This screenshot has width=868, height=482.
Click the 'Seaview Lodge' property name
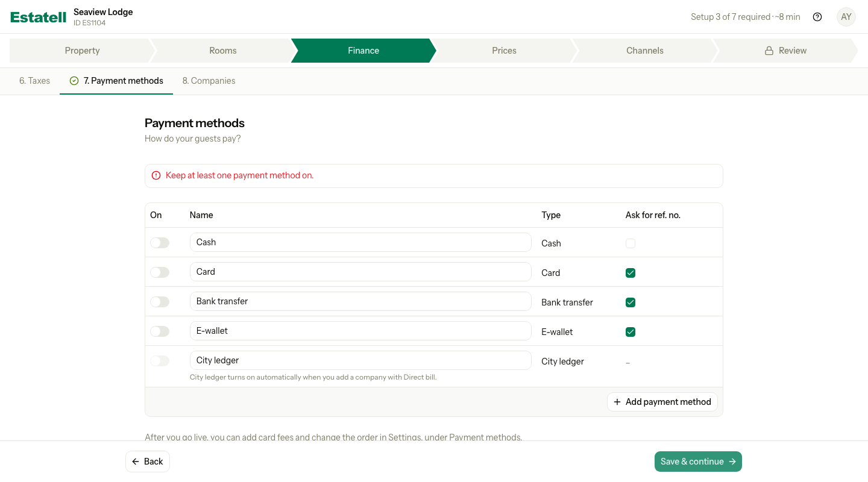103,12
